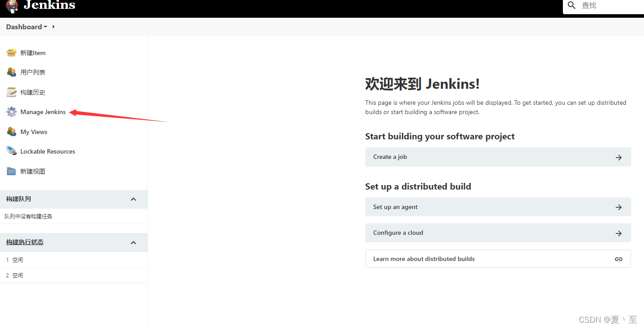The height and width of the screenshot is (328, 644).
Task: Select Lockable Resources
Action: pos(47,151)
